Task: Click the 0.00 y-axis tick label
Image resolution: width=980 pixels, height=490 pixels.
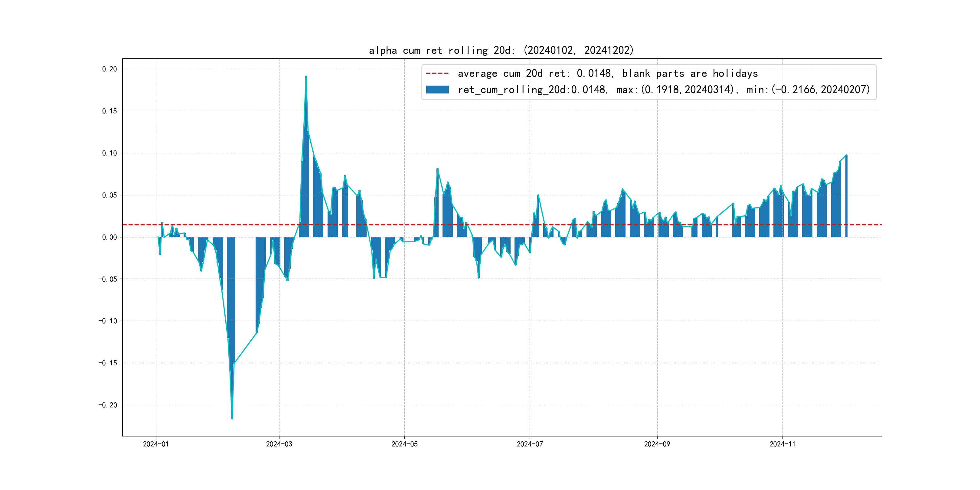Action: (x=109, y=237)
